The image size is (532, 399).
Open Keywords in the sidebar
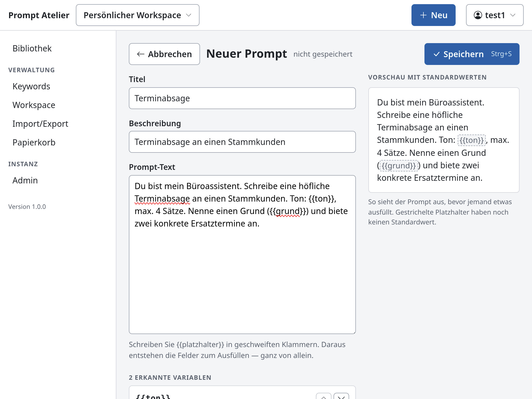31,86
